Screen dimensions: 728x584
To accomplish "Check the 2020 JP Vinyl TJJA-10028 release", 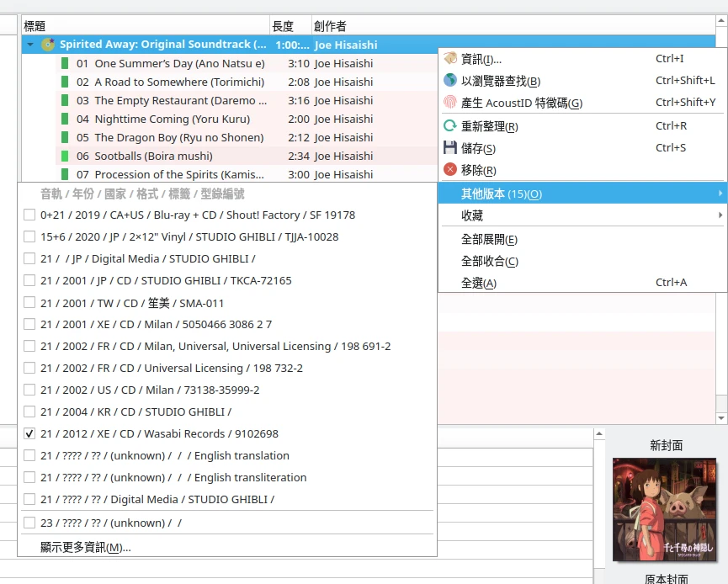I will point(29,237).
